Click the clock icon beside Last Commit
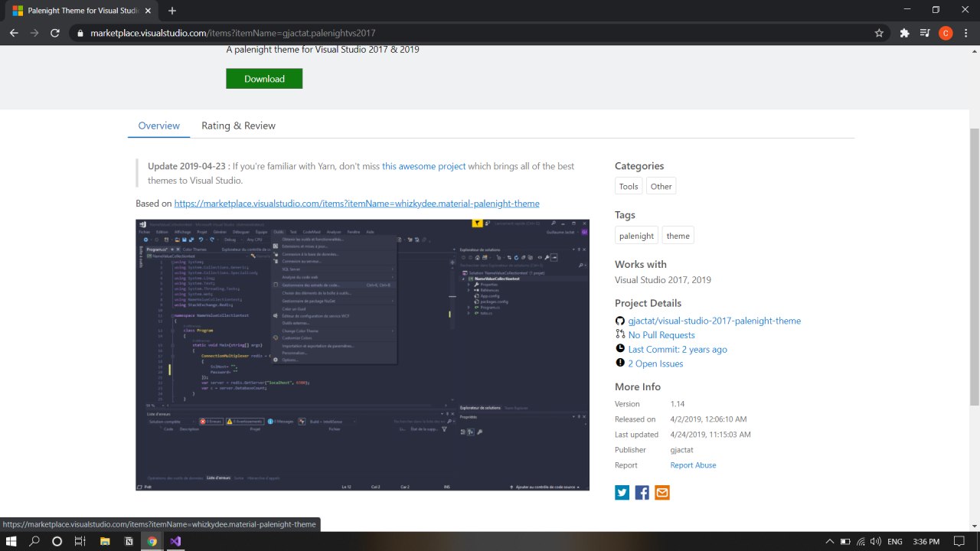 pyautogui.click(x=620, y=349)
